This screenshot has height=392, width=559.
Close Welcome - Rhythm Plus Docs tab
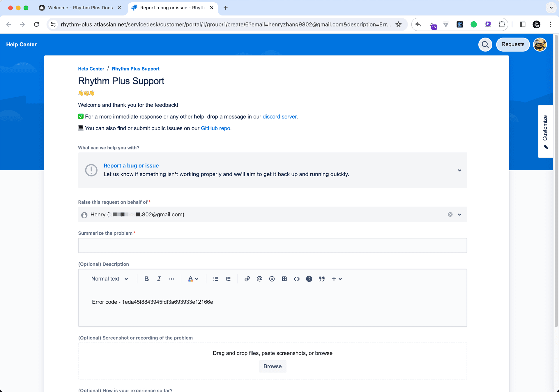119,8
